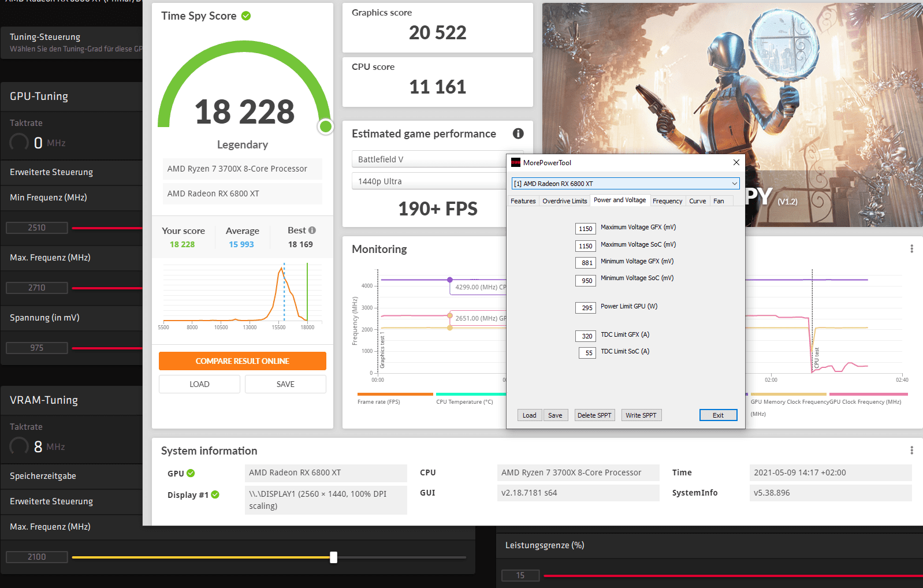Viewport: 923px width, 588px height.
Task: Click the info icon beside Estimated game performance
Action: tap(518, 133)
